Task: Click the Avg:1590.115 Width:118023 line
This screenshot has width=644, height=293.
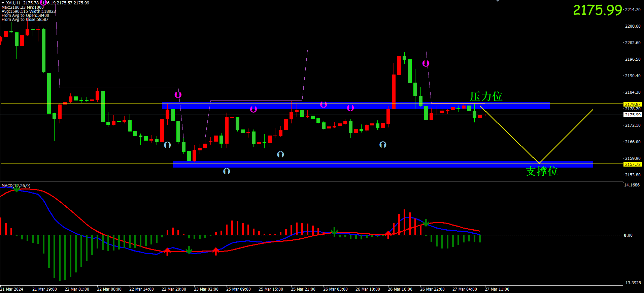Action: tap(29, 11)
